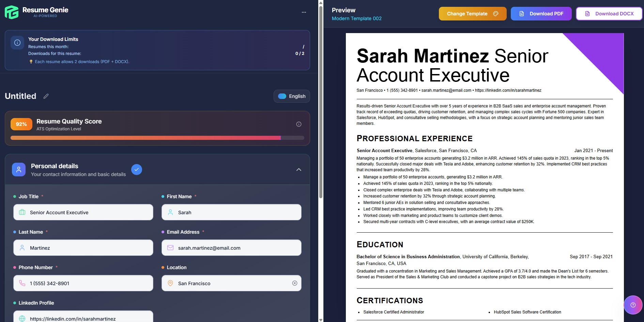Screen dimensions: 644x322
Task: Click the Download DOCX button
Action: click(x=609, y=14)
